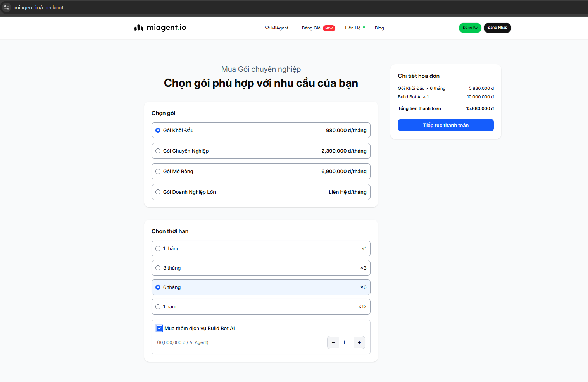Uncheck Mua thêm dịch vụ Build Bot AI
Viewport: 588px width, 382px height.
(x=159, y=328)
